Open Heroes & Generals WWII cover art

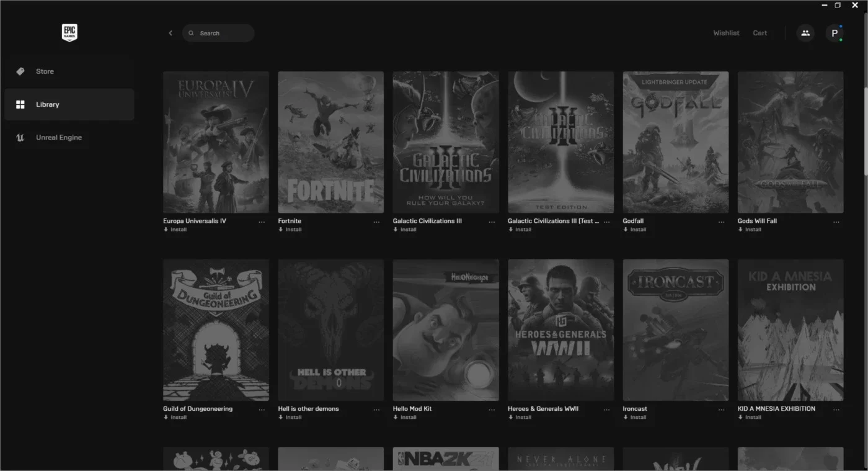(560, 330)
